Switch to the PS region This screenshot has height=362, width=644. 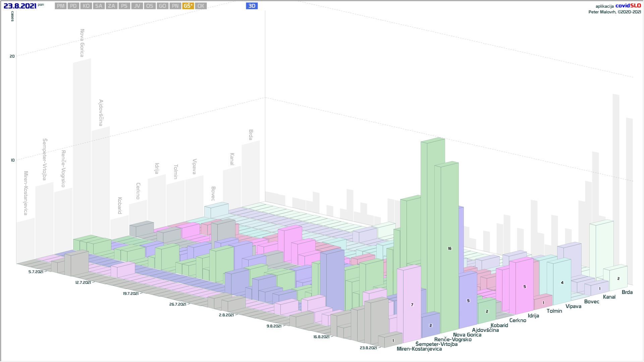pos(124,6)
